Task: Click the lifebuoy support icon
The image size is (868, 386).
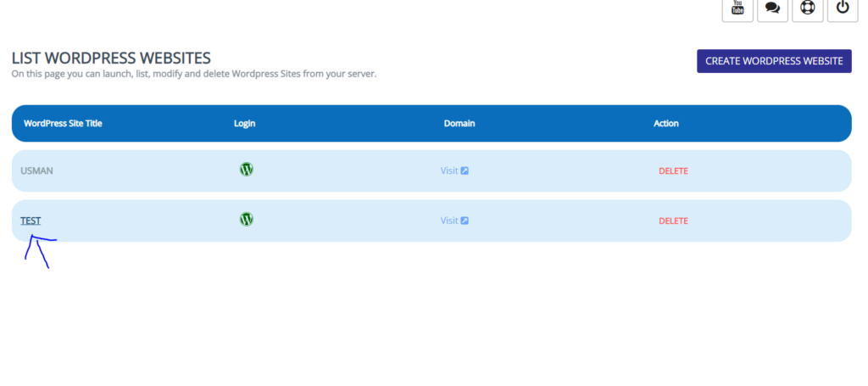Action: (x=808, y=8)
